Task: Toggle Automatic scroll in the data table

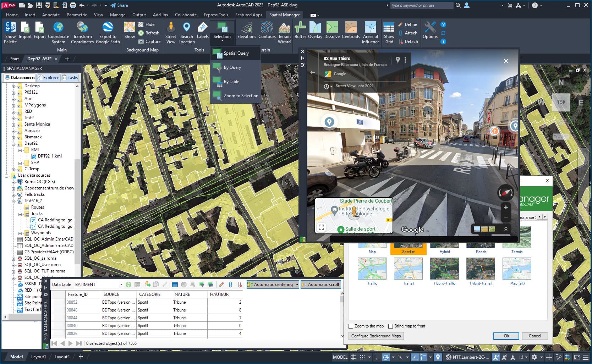Action: (x=320, y=284)
